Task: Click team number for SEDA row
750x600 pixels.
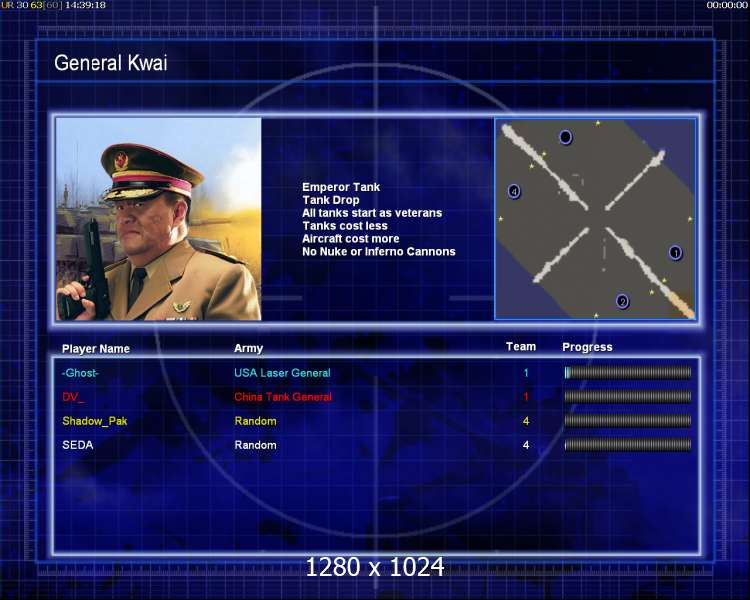Action: pos(526,445)
